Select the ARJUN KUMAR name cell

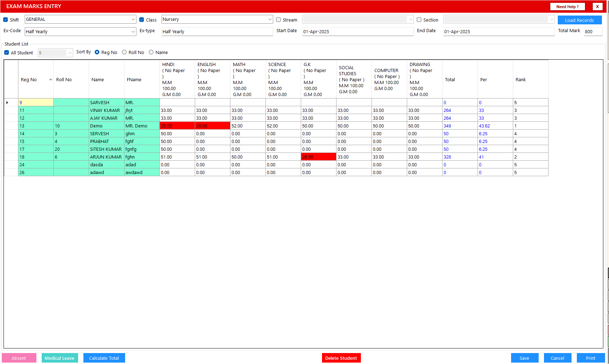pyautogui.click(x=106, y=157)
